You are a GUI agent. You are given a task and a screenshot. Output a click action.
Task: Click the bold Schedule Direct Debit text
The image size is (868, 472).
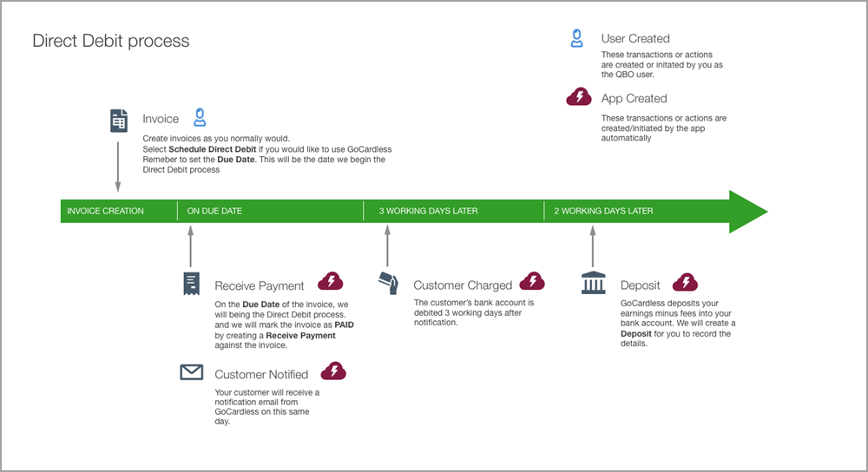tap(212, 149)
